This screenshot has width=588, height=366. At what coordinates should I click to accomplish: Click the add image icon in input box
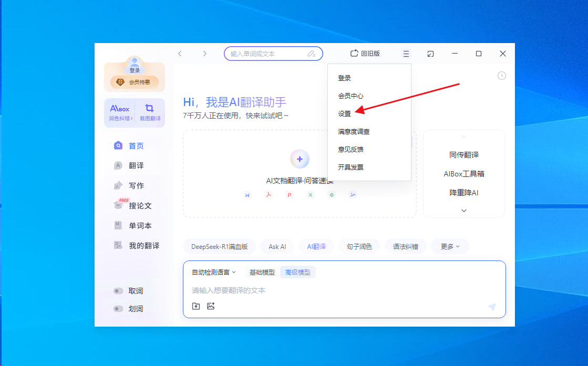pos(211,306)
